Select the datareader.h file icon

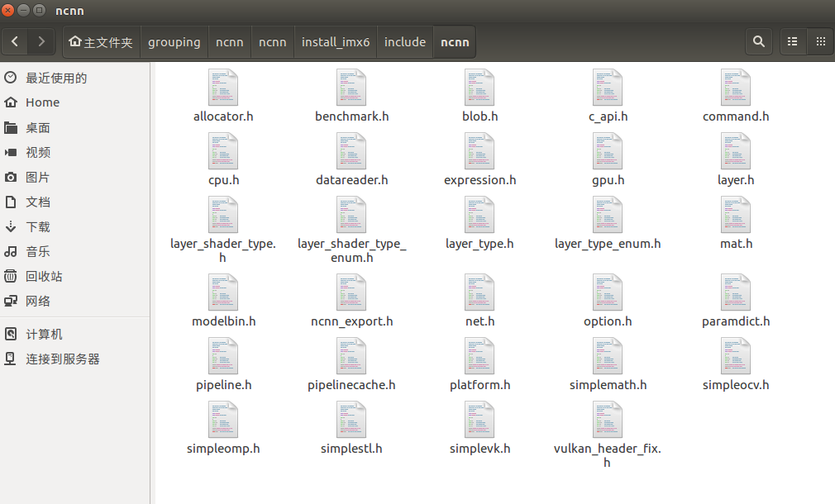(351, 151)
